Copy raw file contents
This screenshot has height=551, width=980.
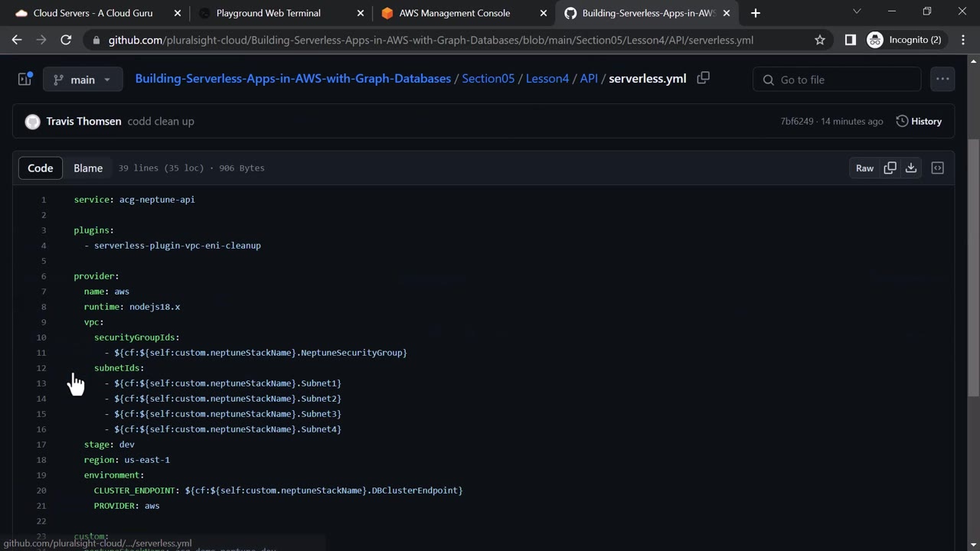(890, 168)
